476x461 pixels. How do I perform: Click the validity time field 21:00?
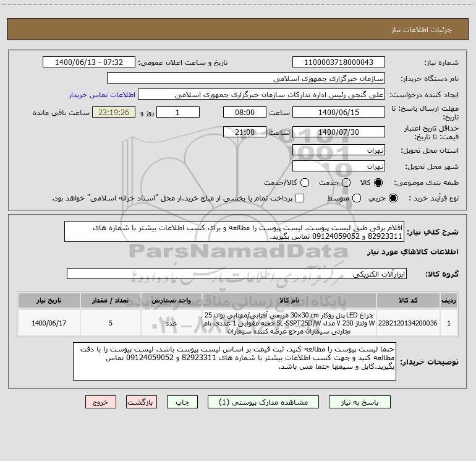click(x=245, y=132)
